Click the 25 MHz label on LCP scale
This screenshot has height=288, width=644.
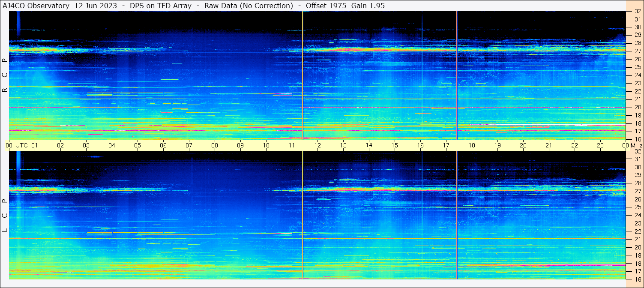tap(637, 207)
